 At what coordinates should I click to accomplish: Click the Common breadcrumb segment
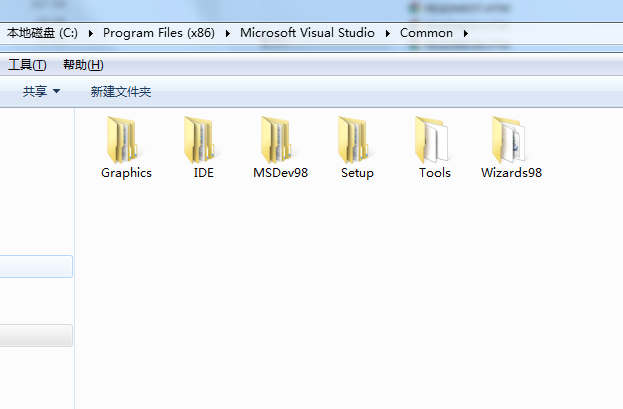pos(426,33)
